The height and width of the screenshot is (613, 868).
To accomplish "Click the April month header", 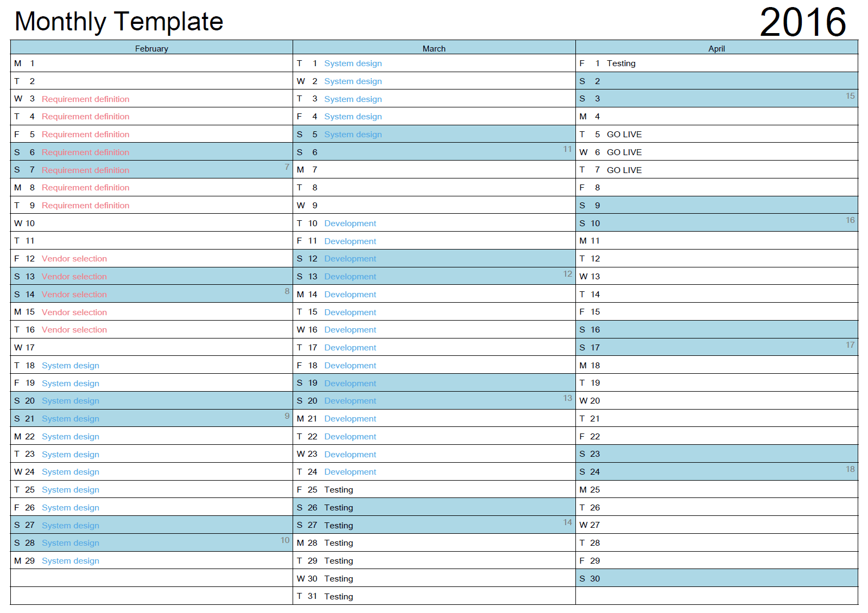I will 716,48.
